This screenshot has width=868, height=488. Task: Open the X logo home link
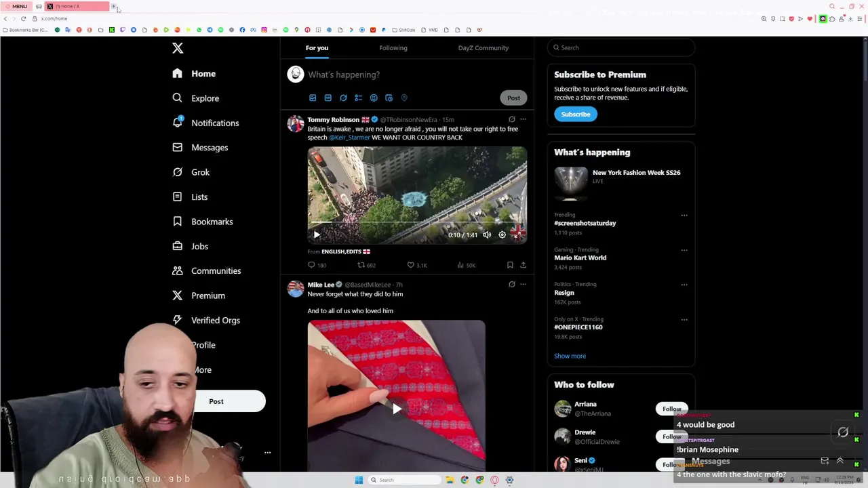[178, 48]
